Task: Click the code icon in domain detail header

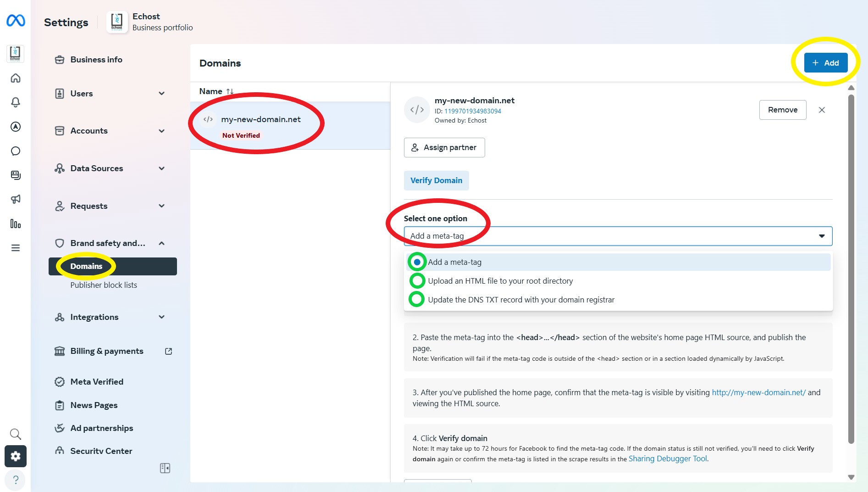Action: pyautogui.click(x=417, y=110)
